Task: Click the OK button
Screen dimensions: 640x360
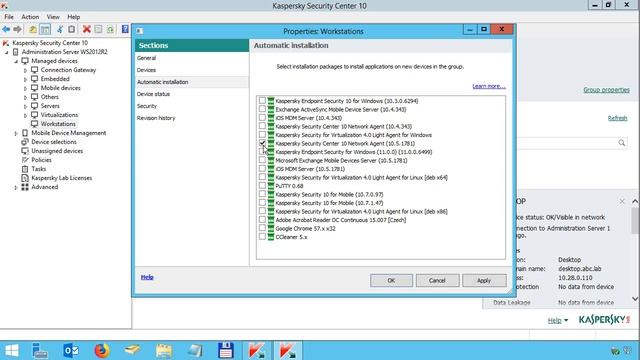Action: pyautogui.click(x=391, y=280)
